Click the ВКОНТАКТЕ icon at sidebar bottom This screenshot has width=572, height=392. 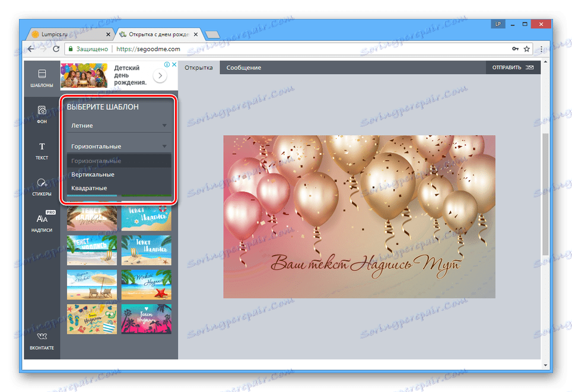[41, 337]
